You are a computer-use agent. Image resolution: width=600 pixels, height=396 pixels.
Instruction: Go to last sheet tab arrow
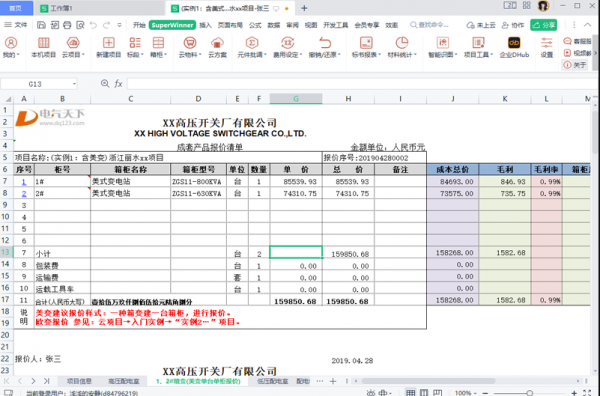coord(47,381)
